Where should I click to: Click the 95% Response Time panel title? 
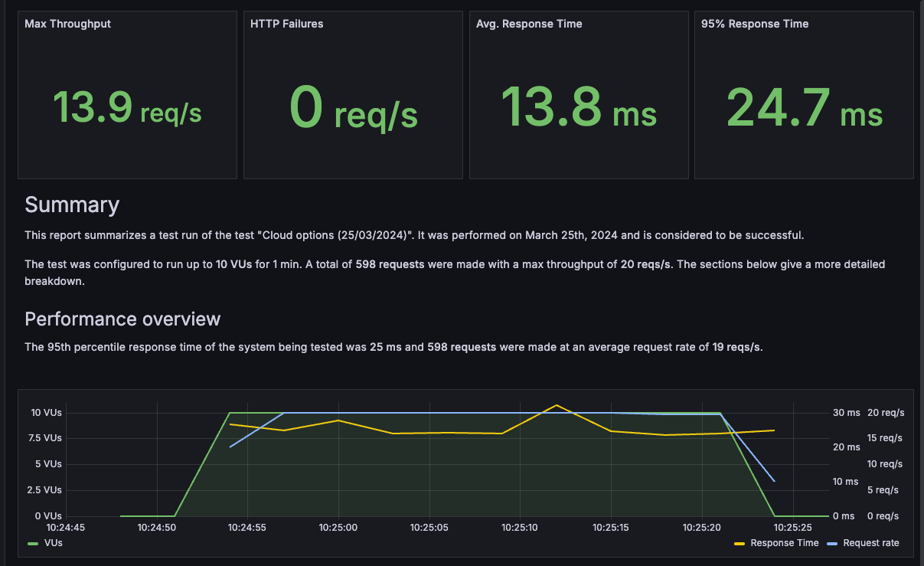[755, 24]
